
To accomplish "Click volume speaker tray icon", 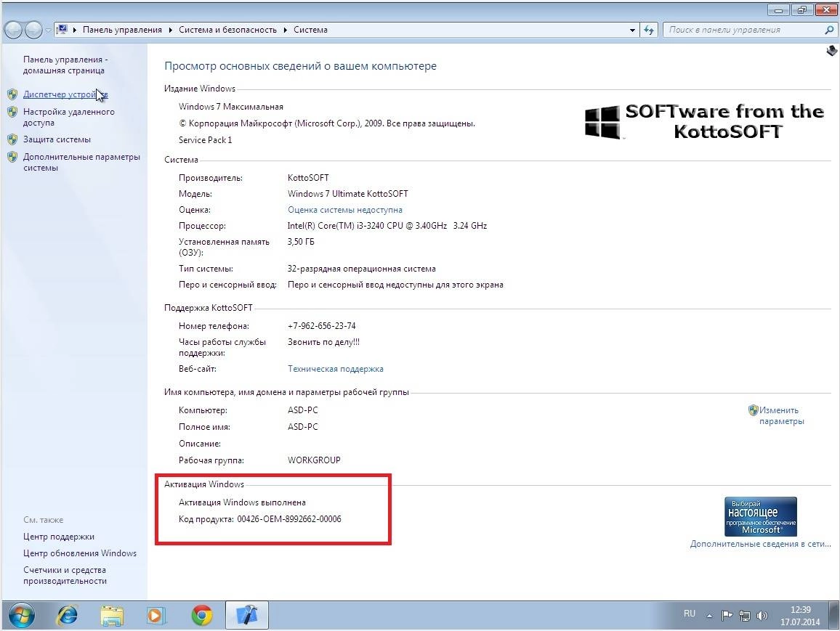I will click(x=762, y=616).
